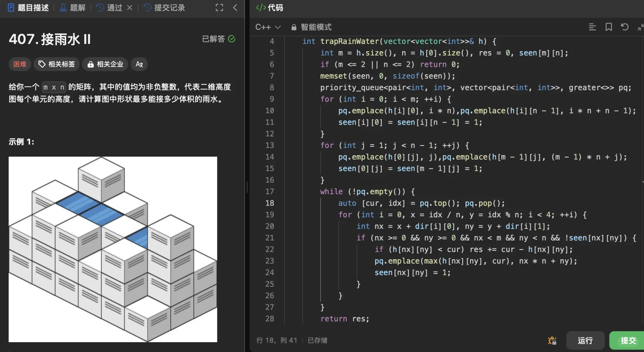The width and height of the screenshot is (644, 352).
Task: Click the 'm x n' inline code text
Action: coord(54,87)
